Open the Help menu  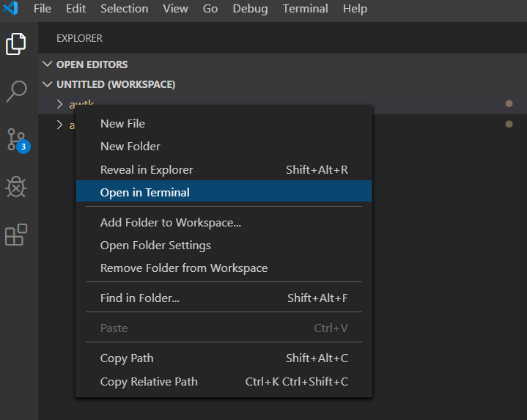(355, 8)
